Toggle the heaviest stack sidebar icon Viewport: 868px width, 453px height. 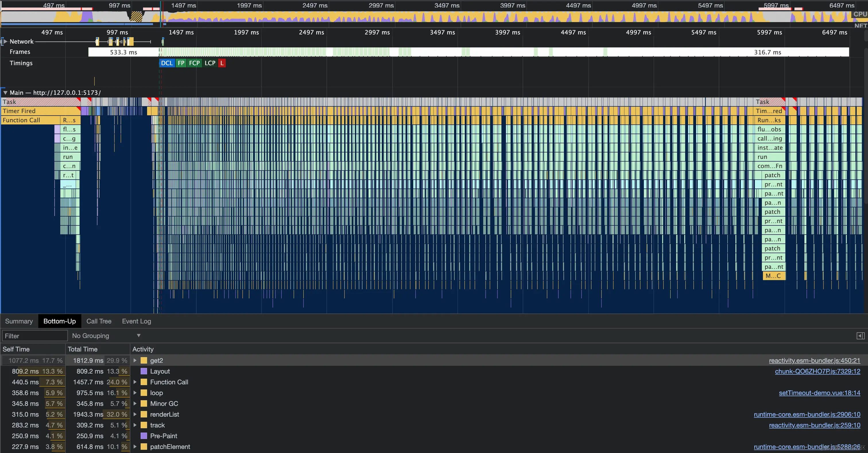860,336
